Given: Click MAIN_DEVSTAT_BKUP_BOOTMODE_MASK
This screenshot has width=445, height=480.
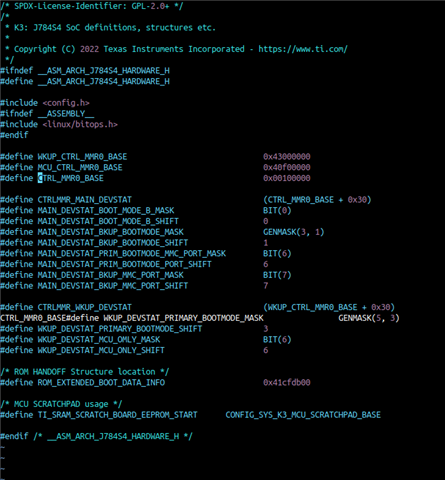Looking at the screenshot, I should point(110,232).
